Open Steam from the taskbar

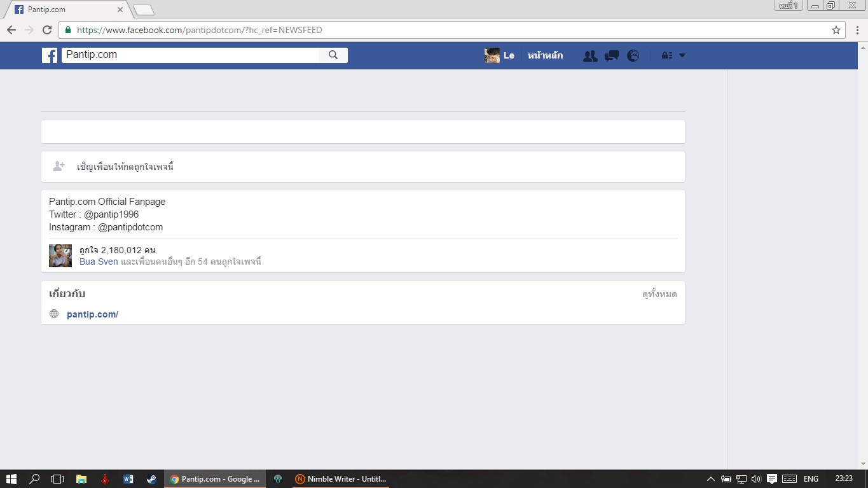pyautogui.click(x=151, y=479)
